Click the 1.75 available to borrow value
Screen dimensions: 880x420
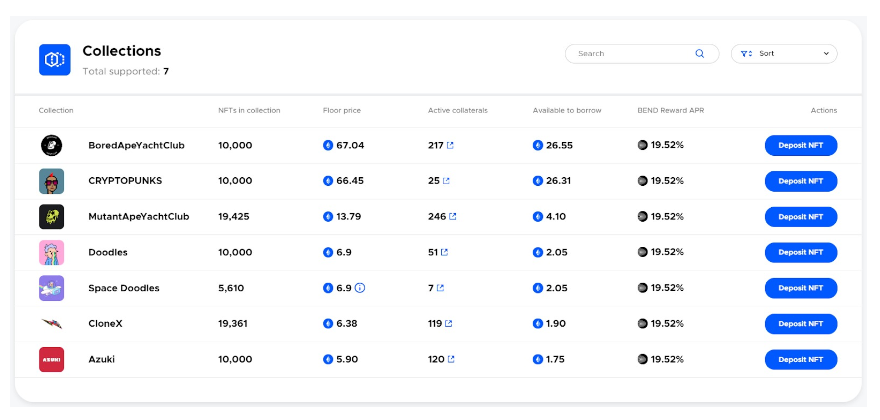click(x=556, y=359)
